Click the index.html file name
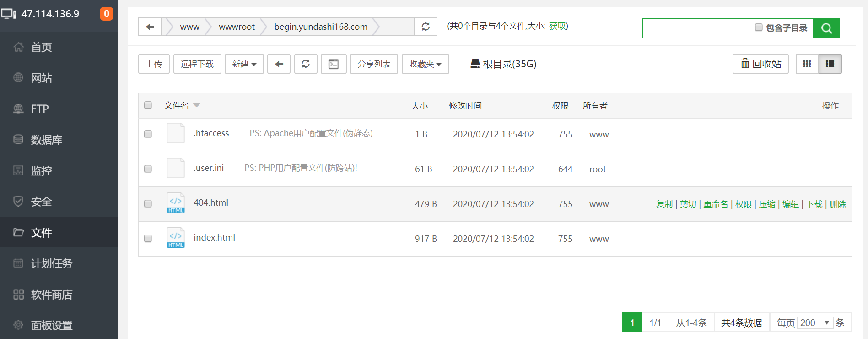 (x=214, y=237)
